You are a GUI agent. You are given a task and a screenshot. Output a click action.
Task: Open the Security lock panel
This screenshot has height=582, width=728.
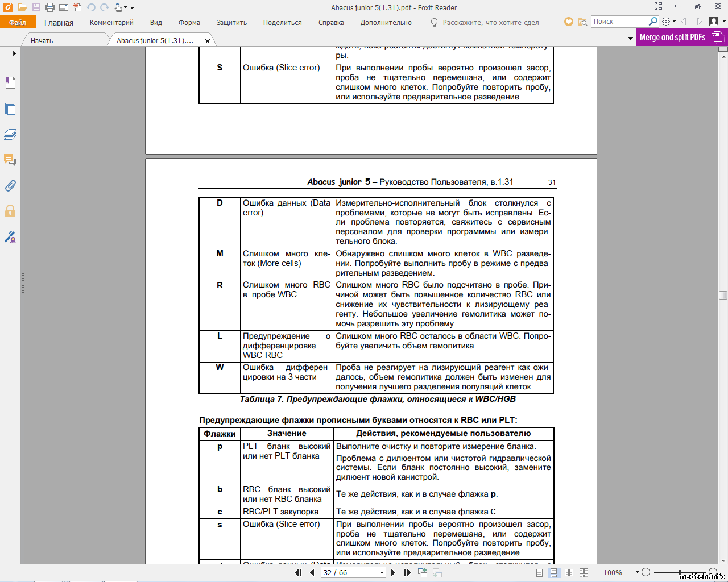[x=10, y=211]
